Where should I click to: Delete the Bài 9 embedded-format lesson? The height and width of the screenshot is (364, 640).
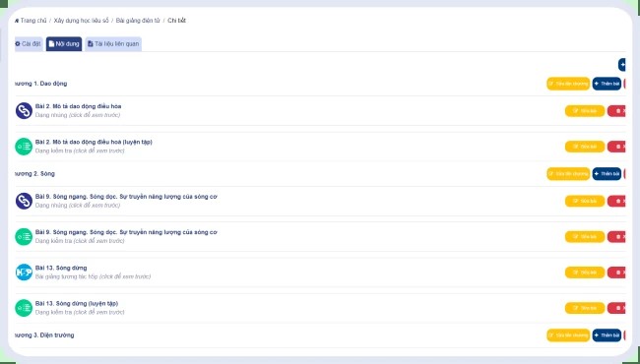[616, 201]
